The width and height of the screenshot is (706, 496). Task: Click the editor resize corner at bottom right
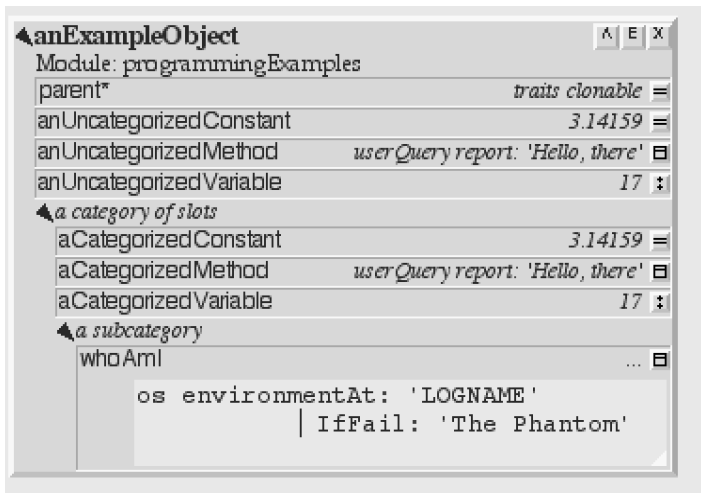pyautogui.click(x=658, y=458)
